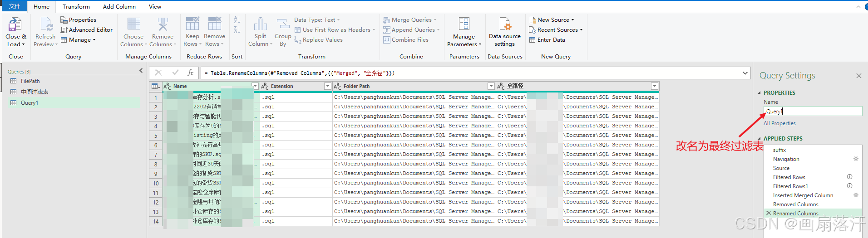Cancel the formula edit with the X icon
868x238 pixels.
click(158, 73)
